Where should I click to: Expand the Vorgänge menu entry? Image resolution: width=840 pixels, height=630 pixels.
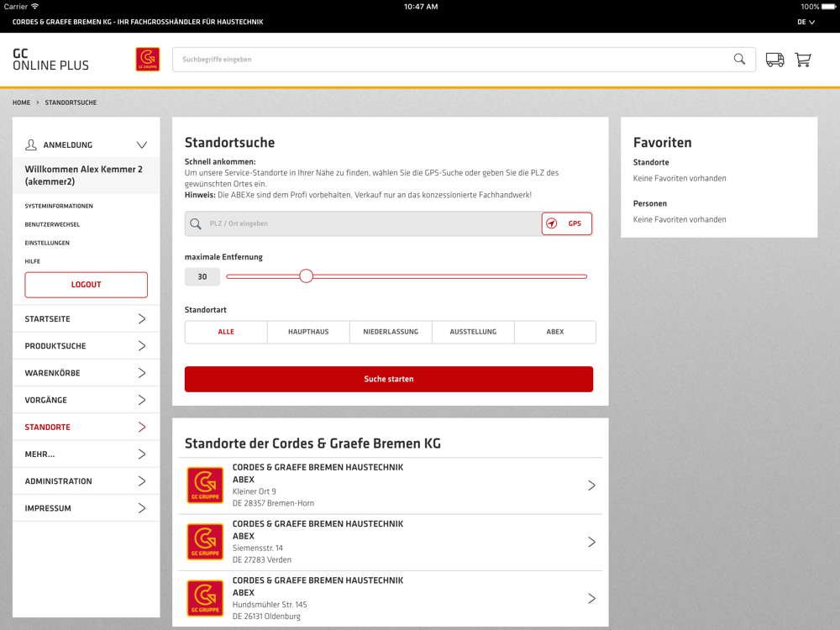[x=87, y=400]
